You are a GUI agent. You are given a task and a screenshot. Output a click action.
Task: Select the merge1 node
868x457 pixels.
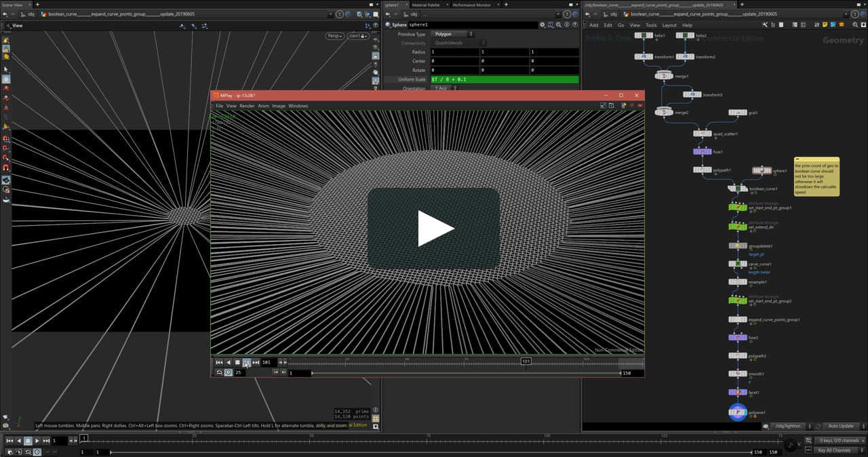pyautogui.click(x=663, y=76)
